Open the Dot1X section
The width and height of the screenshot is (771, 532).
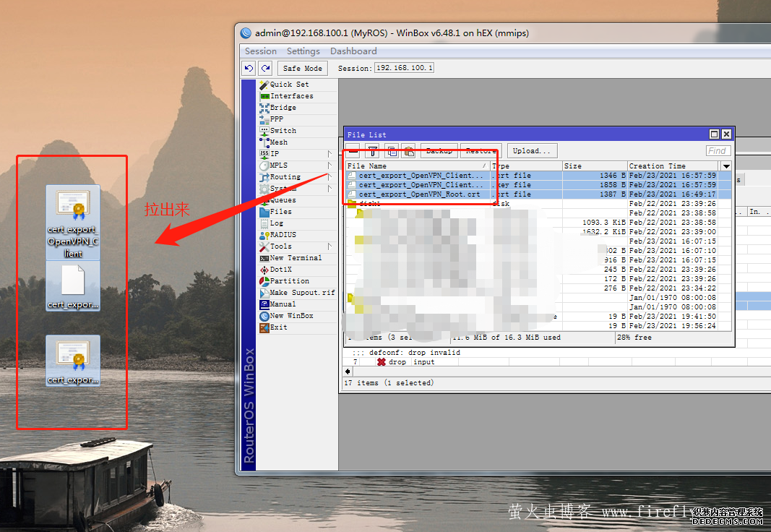pyautogui.click(x=280, y=270)
